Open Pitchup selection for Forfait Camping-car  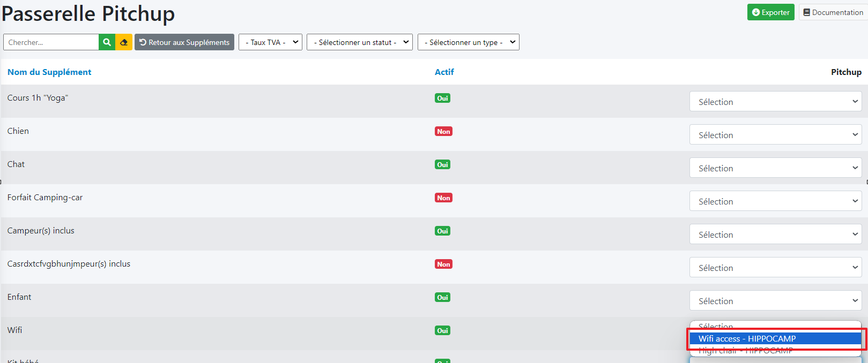775,201
